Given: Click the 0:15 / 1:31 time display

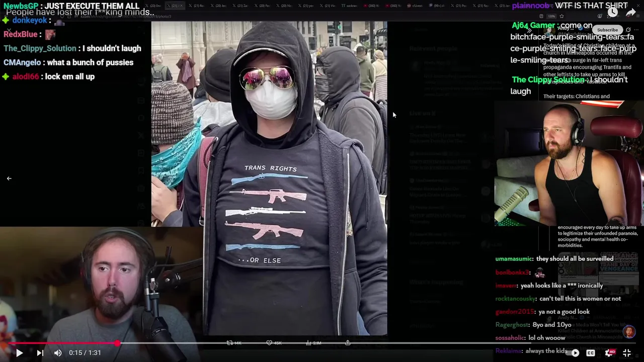Looking at the screenshot, I should pos(85,353).
